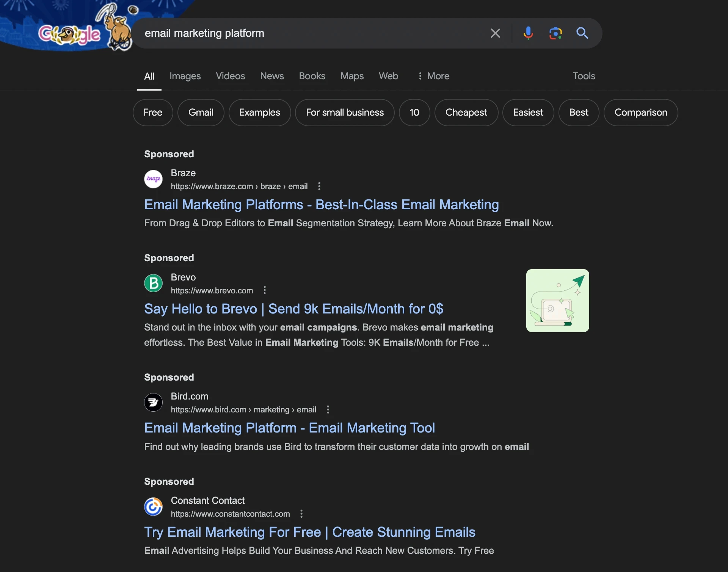Start voice search with the microphone icon
Image resolution: width=728 pixels, height=572 pixels.
pyautogui.click(x=528, y=33)
